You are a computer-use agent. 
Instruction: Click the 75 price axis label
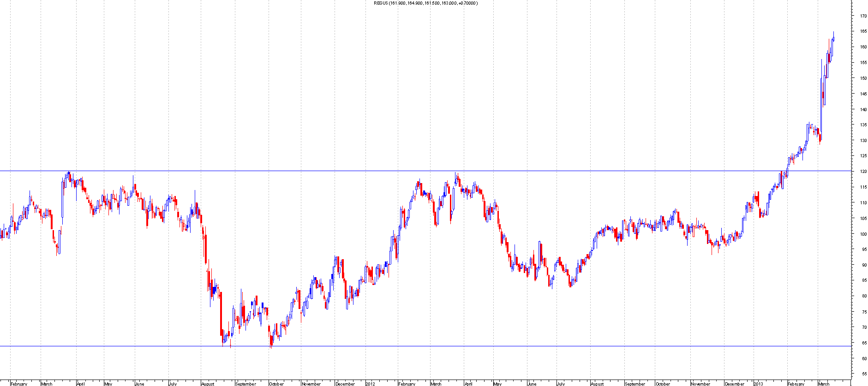point(862,312)
